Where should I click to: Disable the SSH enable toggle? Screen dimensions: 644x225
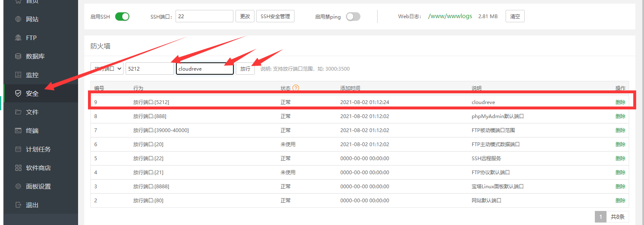pos(122,17)
